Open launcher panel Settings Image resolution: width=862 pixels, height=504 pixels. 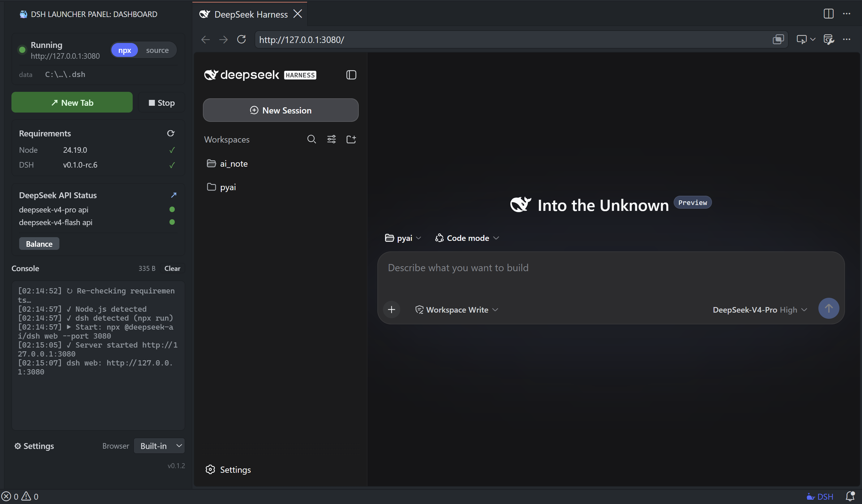pyautogui.click(x=34, y=446)
